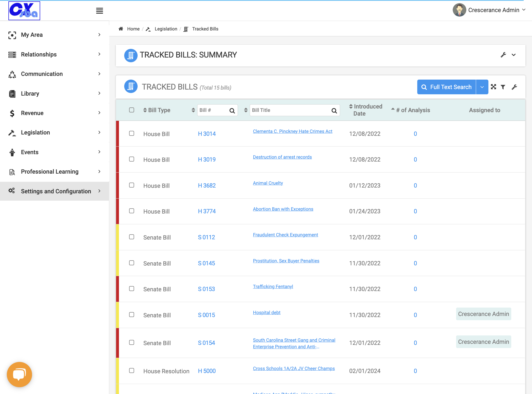Click sort arrows beside Bill # field
The height and width of the screenshot is (394, 532).
click(x=193, y=110)
